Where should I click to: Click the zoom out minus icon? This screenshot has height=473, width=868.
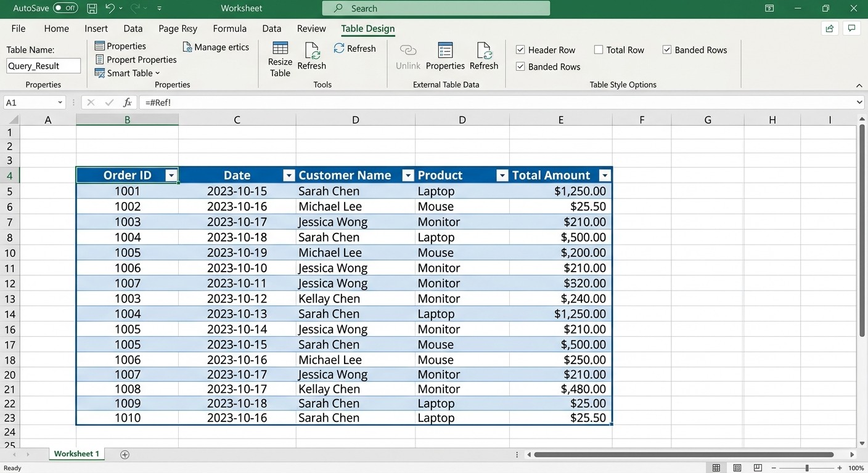pyautogui.click(x=774, y=468)
